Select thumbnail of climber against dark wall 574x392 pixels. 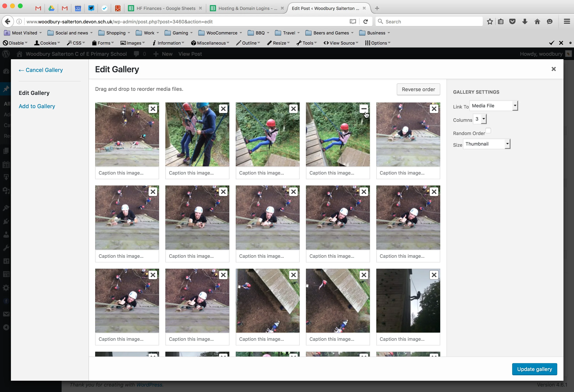[408, 300]
